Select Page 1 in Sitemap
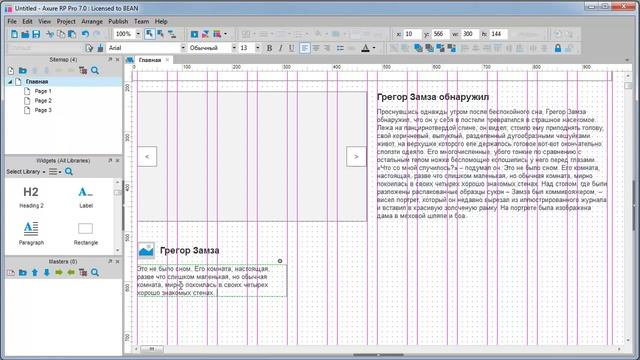The width and height of the screenshot is (640, 360). 42,91
